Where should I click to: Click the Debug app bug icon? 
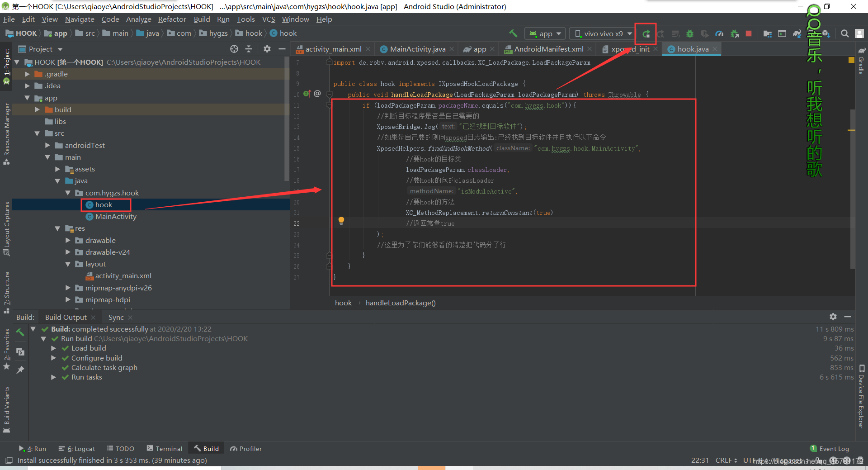[690, 33]
